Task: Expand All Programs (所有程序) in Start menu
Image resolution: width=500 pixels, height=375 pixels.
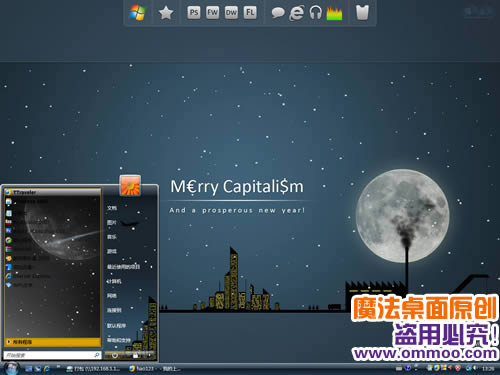Action: coord(52,342)
